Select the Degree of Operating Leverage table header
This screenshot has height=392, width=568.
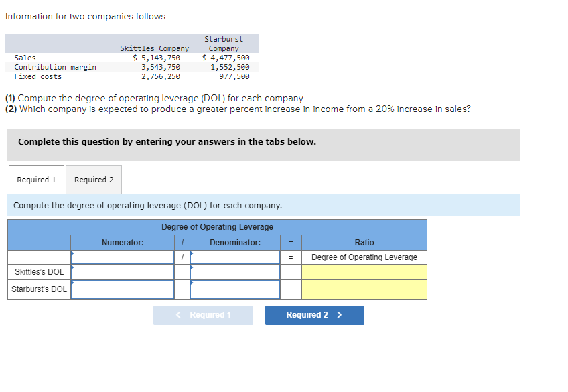(x=216, y=227)
